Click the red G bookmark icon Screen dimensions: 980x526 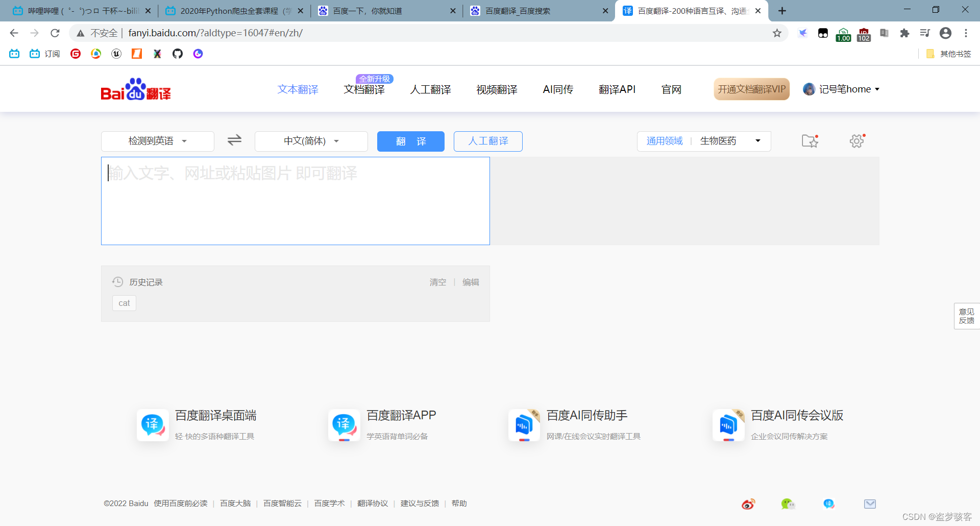pos(76,54)
